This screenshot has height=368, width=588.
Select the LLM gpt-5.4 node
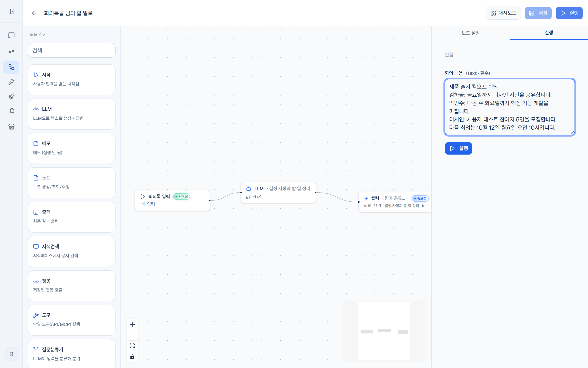tap(278, 193)
